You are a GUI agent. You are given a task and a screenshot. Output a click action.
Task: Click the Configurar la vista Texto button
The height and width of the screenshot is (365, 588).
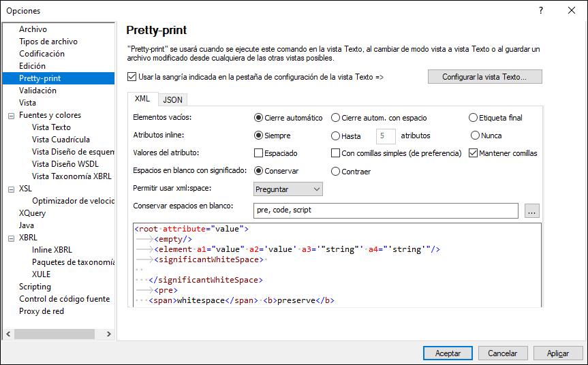(484, 77)
